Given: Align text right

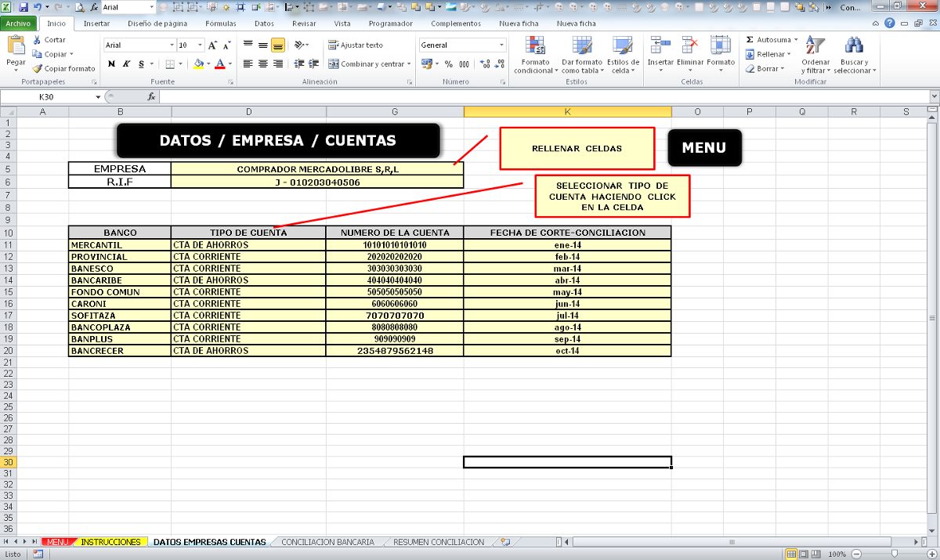Looking at the screenshot, I should click(278, 63).
